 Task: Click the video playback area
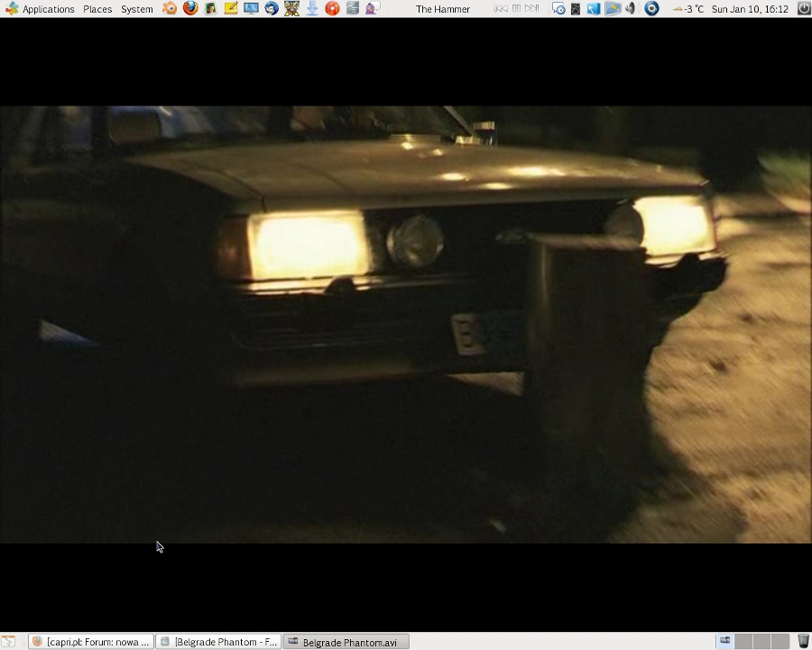point(406,324)
